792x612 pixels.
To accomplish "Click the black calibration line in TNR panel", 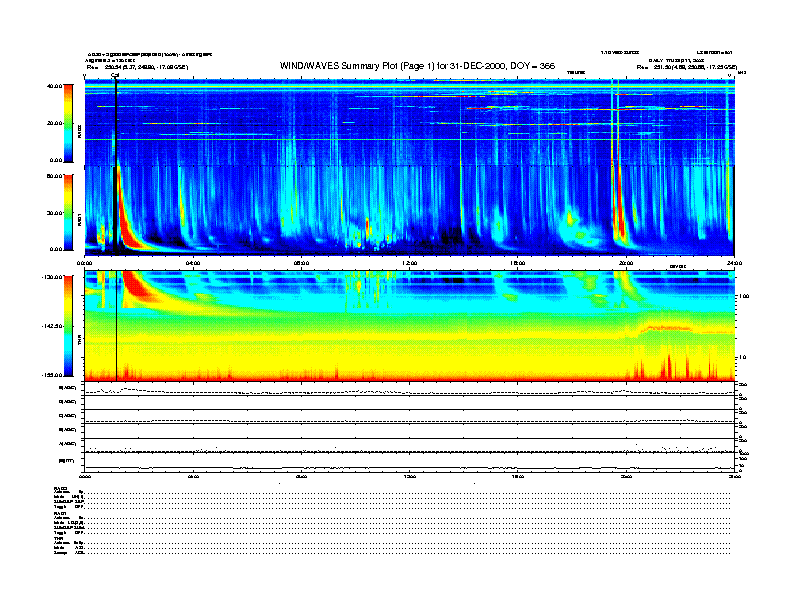I will pyautogui.click(x=117, y=326).
